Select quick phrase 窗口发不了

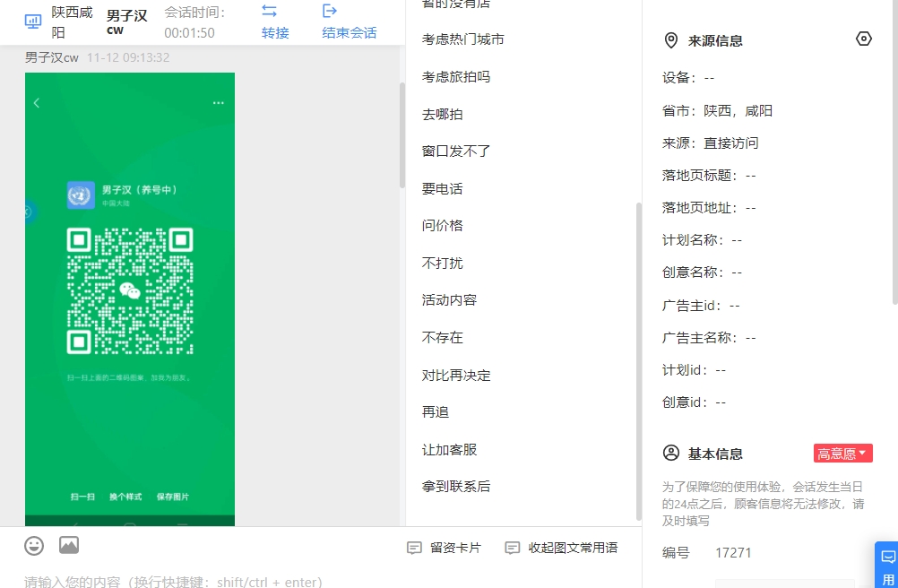(x=456, y=151)
